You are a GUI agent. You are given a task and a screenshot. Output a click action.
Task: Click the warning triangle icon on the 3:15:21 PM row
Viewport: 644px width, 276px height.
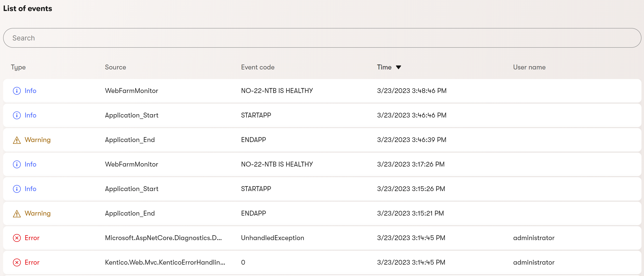(x=17, y=213)
